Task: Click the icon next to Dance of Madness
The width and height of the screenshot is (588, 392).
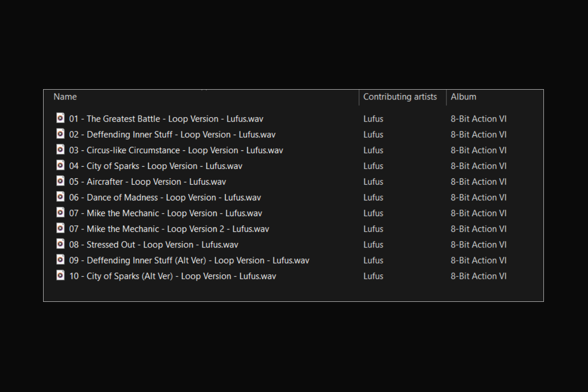Action: pyautogui.click(x=60, y=196)
